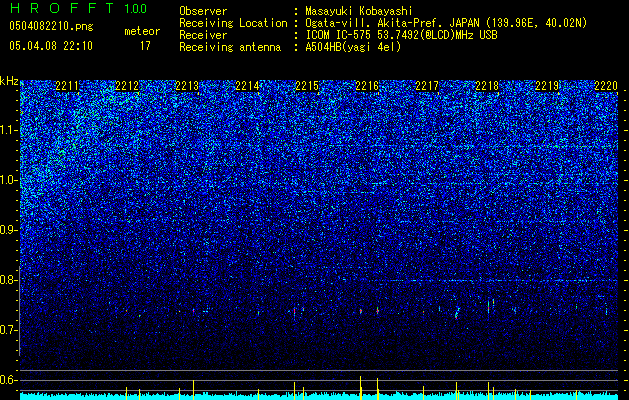Click the Receiver field label

coord(203,35)
